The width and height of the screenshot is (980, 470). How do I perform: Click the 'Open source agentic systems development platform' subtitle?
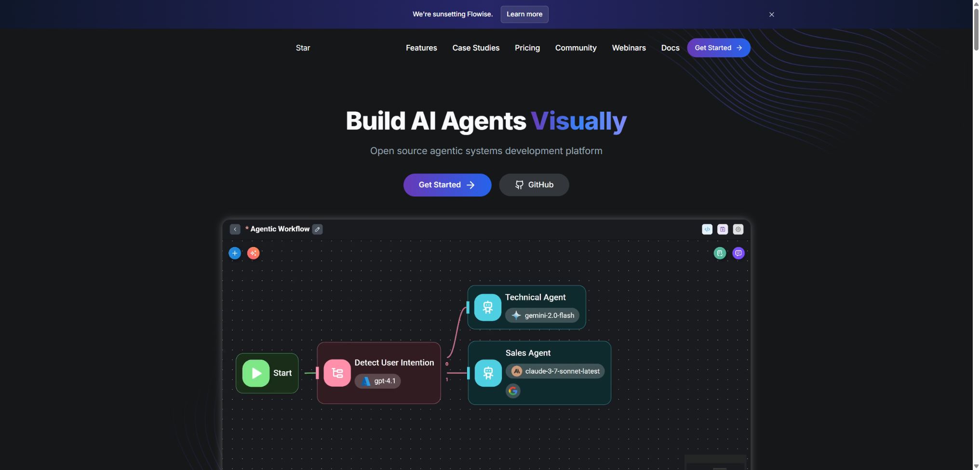coord(486,151)
